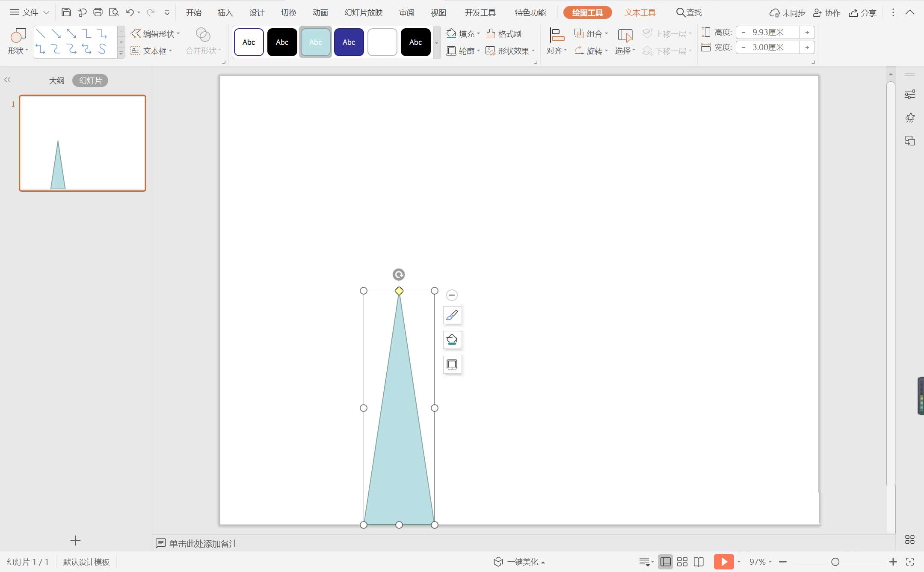Switch to reading view icon

699,562
